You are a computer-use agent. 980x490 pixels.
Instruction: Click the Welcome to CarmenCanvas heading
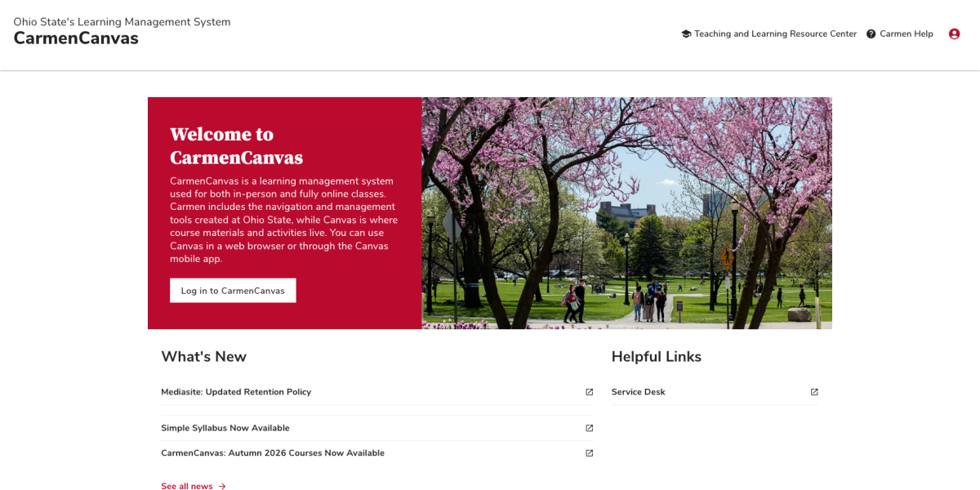237,145
